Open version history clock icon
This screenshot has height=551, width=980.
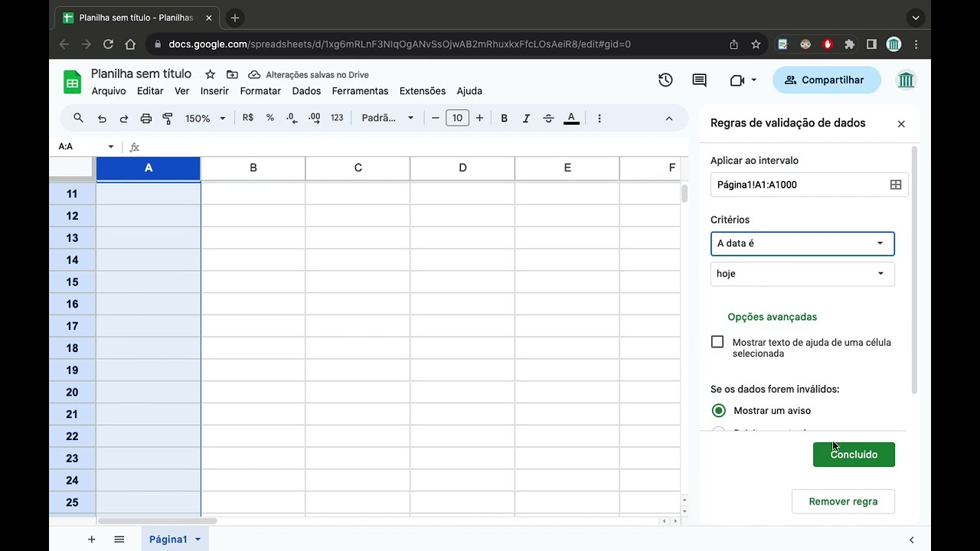pyautogui.click(x=665, y=80)
